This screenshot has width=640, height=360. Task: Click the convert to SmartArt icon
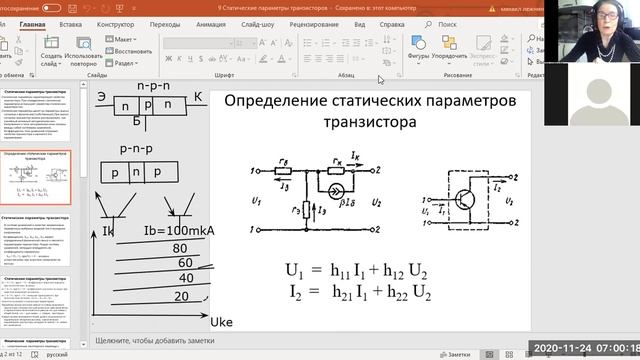pyautogui.click(x=387, y=63)
